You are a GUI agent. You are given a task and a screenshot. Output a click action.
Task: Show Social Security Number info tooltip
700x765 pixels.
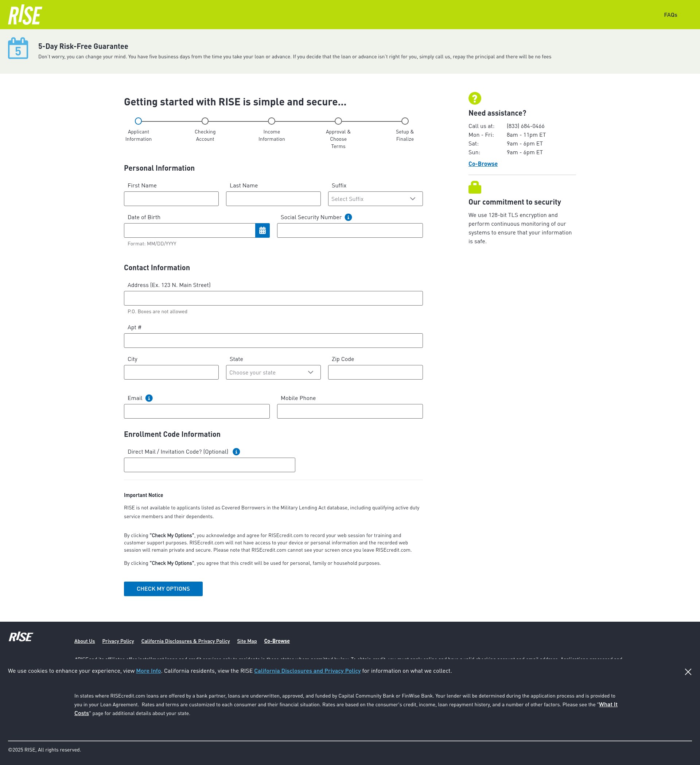coord(348,217)
